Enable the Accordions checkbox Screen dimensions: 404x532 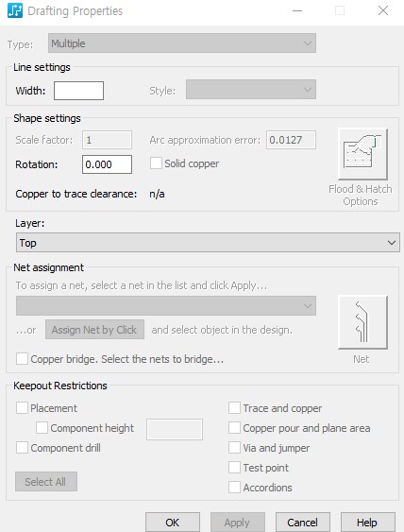pos(234,488)
